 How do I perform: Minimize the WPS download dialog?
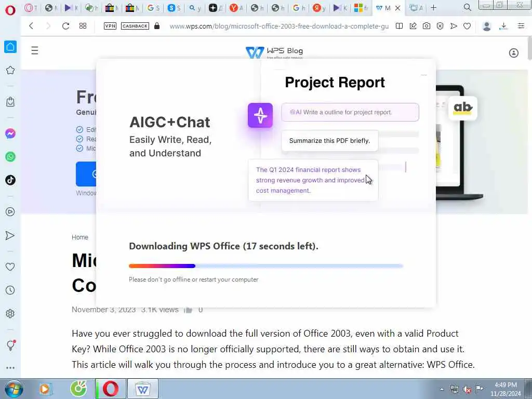(424, 75)
